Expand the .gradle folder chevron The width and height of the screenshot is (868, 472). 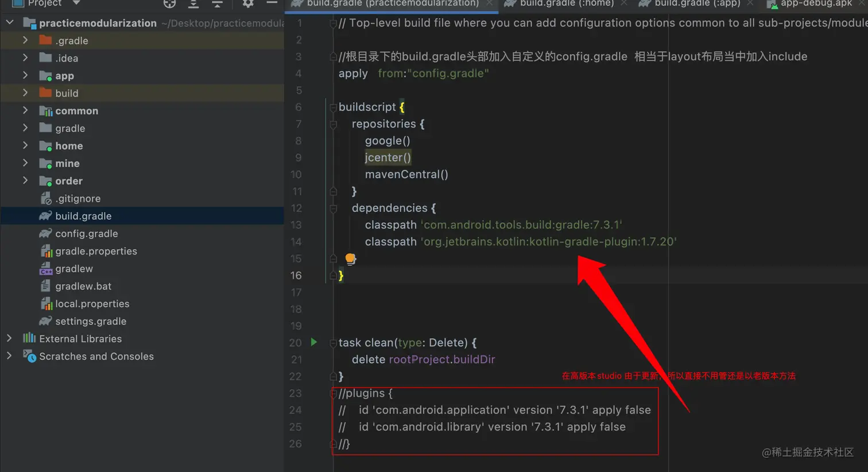25,40
